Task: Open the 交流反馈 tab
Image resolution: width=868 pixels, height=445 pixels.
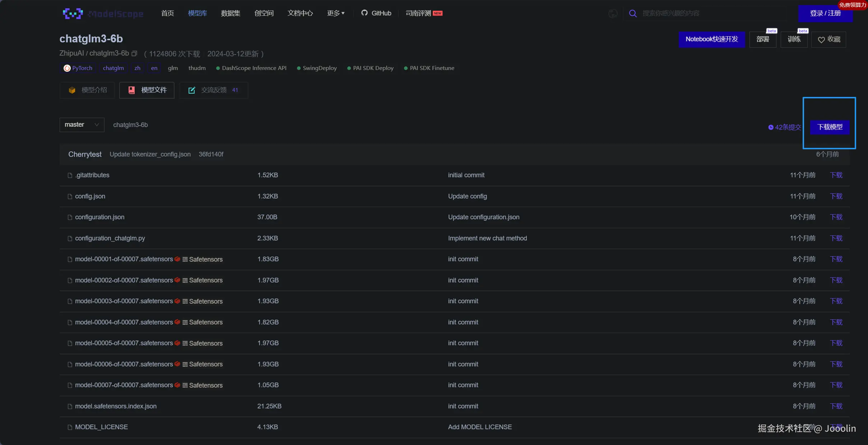Action: [213, 90]
